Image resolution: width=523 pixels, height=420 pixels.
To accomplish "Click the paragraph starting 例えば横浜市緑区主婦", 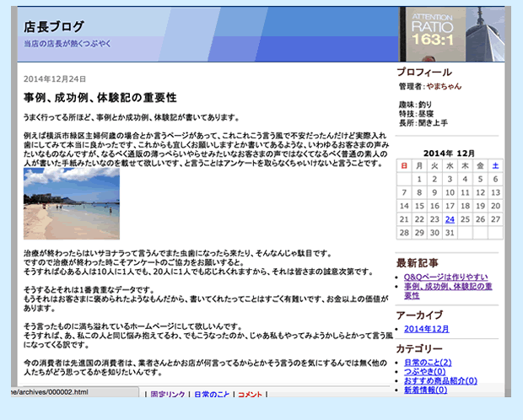I will (x=206, y=149).
